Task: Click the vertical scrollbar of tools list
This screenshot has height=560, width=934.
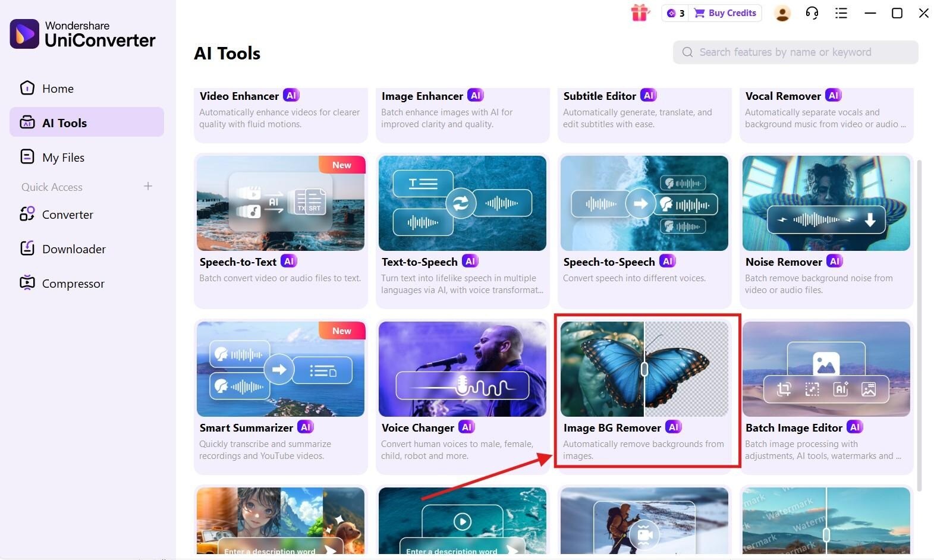Action: click(x=920, y=325)
